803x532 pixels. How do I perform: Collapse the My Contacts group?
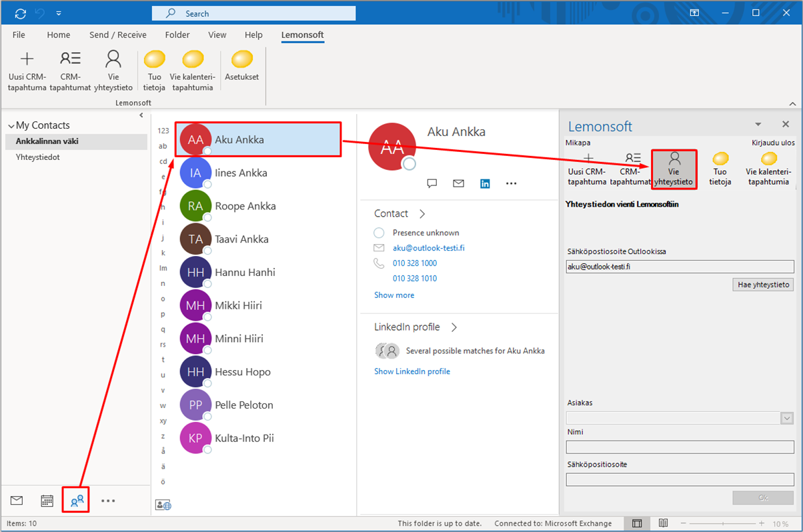pyautogui.click(x=11, y=125)
